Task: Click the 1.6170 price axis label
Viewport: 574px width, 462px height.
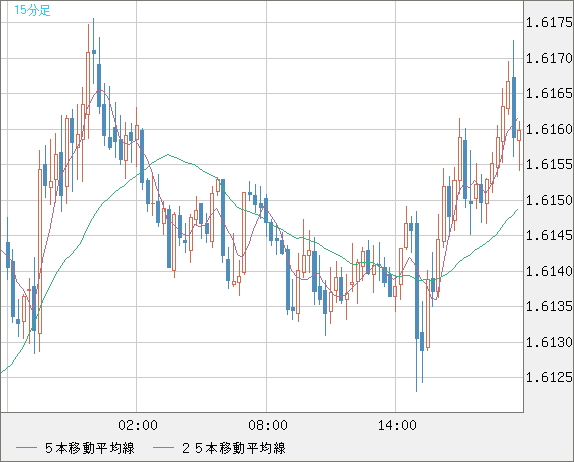Action: [x=549, y=58]
